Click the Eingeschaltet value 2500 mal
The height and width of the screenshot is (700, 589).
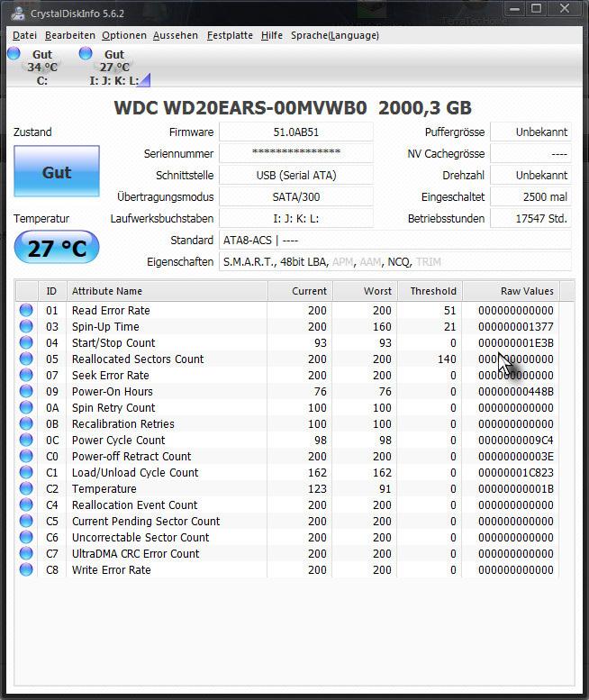click(x=530, y=197)
